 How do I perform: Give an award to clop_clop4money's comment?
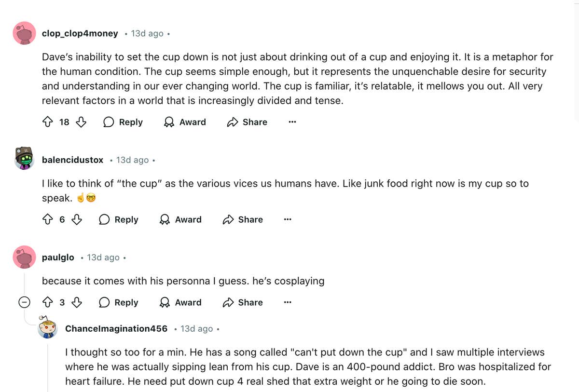tap(185, 122)
